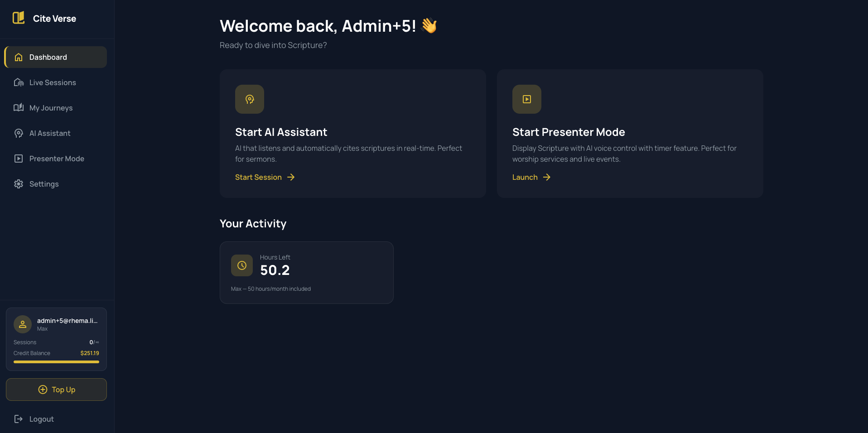Click the Launch link
Image resolution: width=868 pixels, height=433 pixels.
pos(525,177)
